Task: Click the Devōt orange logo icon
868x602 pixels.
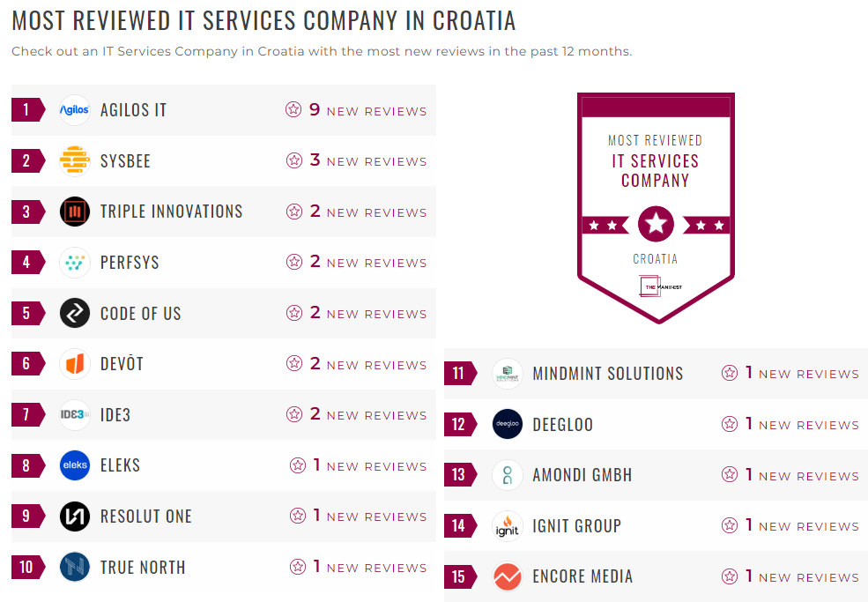Action: pyautogui.click(x=75, y=364)
